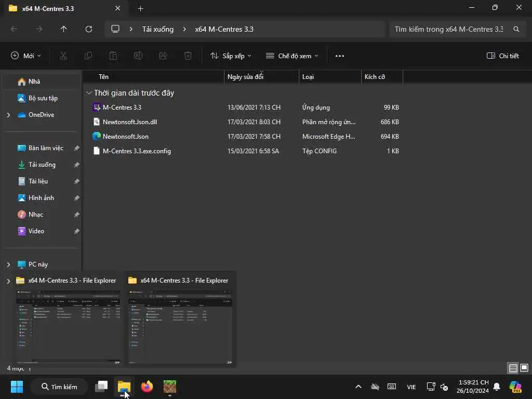Expand breadcrumb chevron after Tải xuống

click(184, 29)
